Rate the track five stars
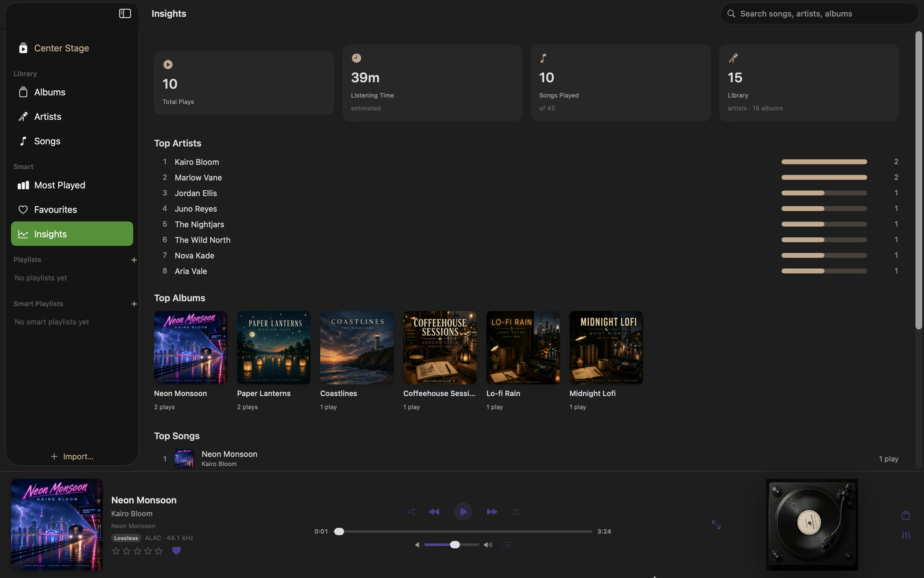Viewport: 924px width, 578px height. tap(159, 551)
